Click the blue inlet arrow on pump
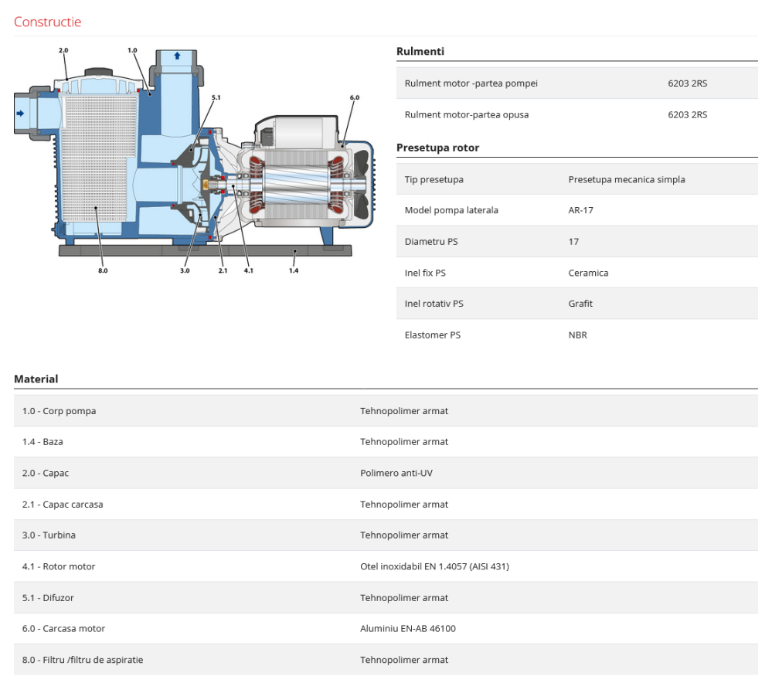The height and width of the screenshot is (700, 772). (20, 114)
